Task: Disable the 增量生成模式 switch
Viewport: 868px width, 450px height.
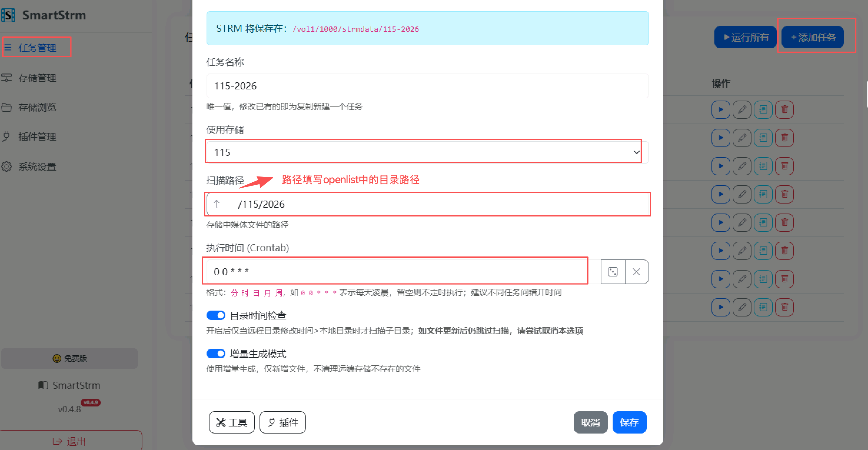Action: 216,354
